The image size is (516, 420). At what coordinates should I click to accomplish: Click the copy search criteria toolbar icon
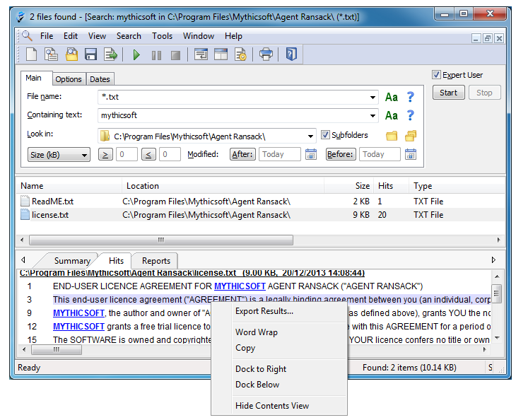tap(51, 54)
